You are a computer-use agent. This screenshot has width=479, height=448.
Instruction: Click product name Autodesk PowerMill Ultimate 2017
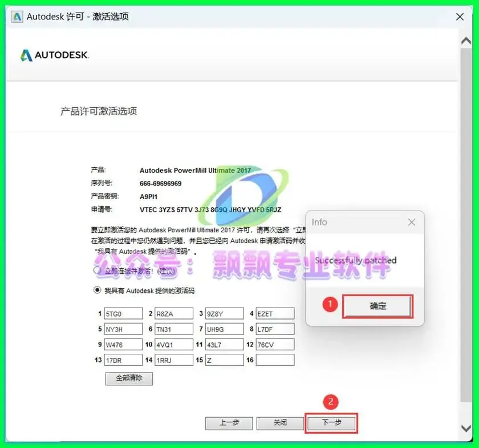(195, 170)
